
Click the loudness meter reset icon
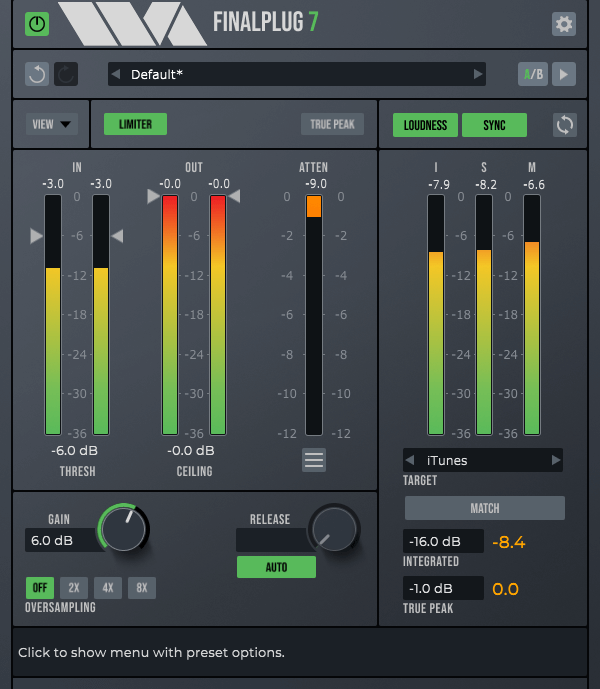pos(565,125)
